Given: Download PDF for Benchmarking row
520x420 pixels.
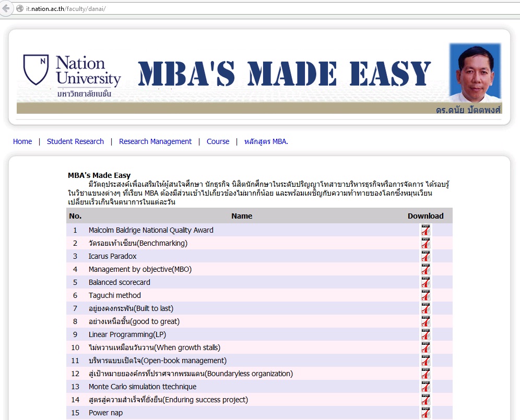Looking at the screenshot, I should [x=426, y=243].
